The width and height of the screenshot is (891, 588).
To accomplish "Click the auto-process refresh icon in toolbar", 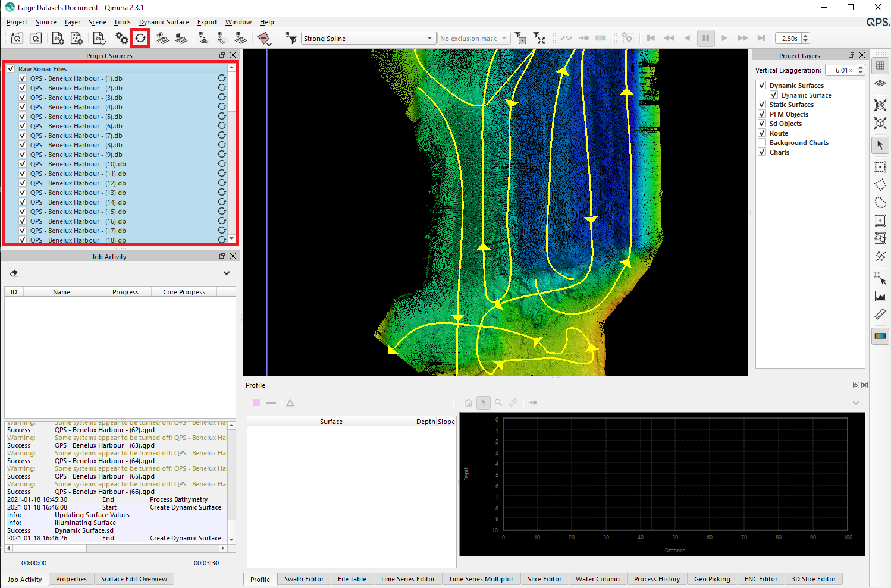I will pyautogui.click(x=140, y=38).
